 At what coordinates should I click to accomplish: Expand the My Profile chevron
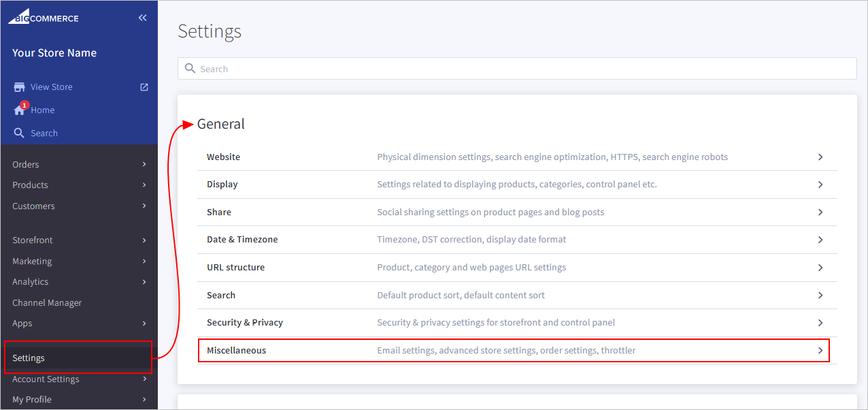point(144,399)
